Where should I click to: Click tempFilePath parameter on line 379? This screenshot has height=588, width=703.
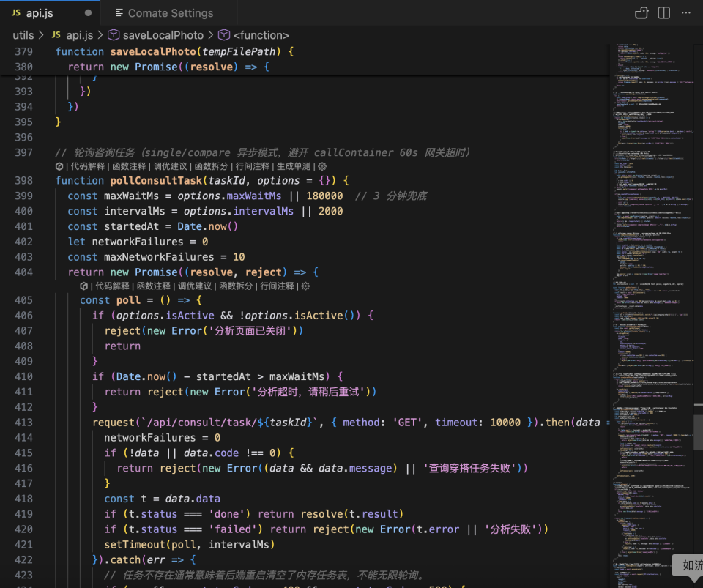point(239,51)
